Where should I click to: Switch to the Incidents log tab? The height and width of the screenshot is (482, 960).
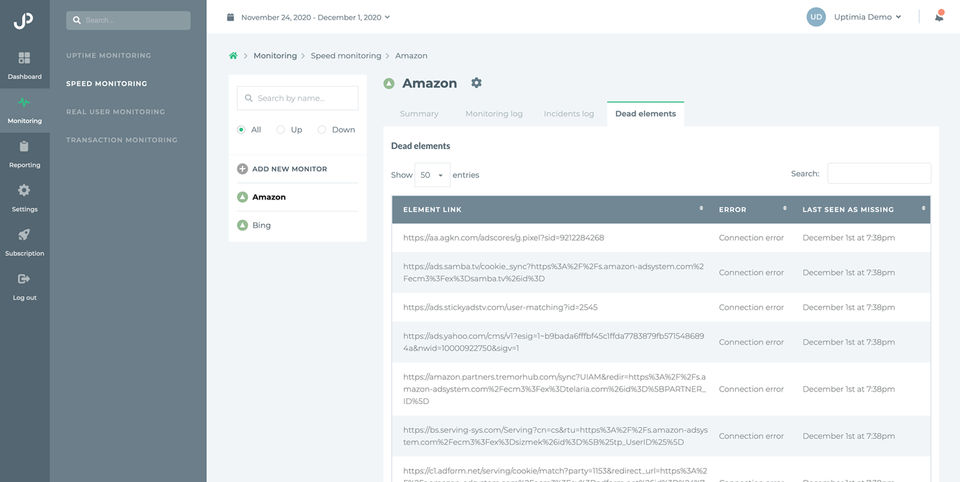coord(567,114)
